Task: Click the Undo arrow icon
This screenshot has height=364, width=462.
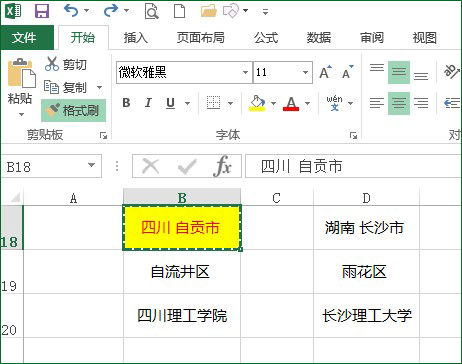Action: pyautogui.click(x=71, y=11)
